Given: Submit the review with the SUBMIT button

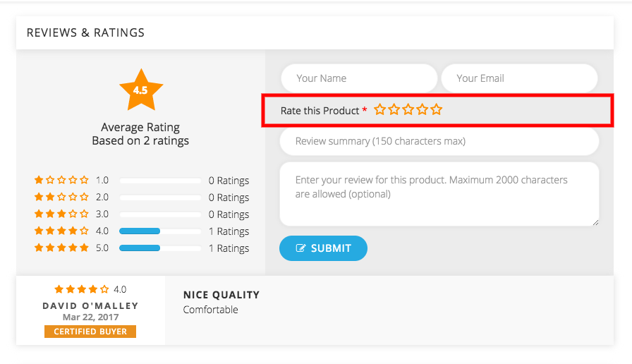Looking at the screenshot, I should click(x=323, y=248).
